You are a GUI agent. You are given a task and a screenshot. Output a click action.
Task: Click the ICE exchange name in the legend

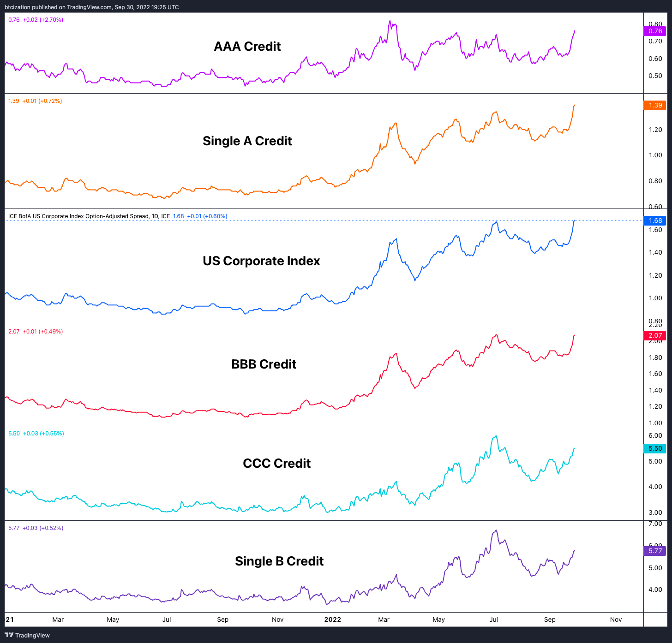click(165, 216)
